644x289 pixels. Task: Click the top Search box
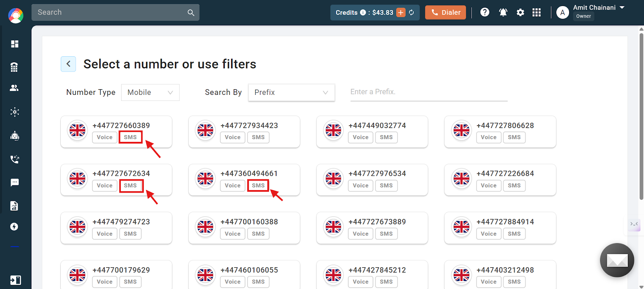click(116, 12)
